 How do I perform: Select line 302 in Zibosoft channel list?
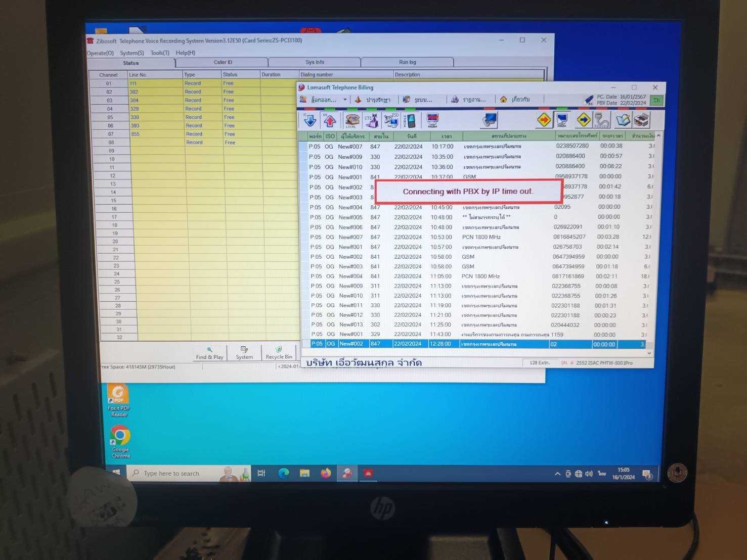pos(134,92)
